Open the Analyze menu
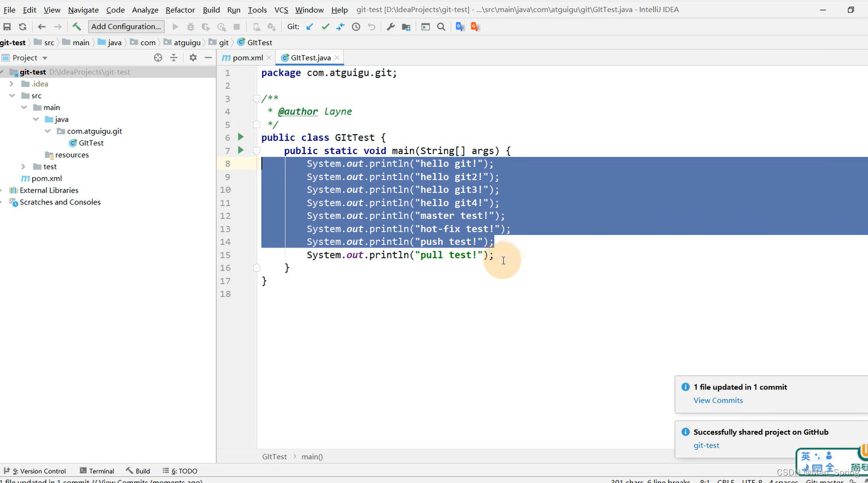Screen dimensions: 868x483 pyautogui.click(x=145, y=10)
